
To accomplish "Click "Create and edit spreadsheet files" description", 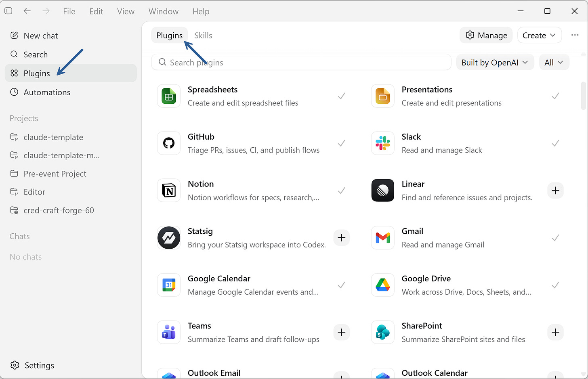I will [x=243, y=103].
